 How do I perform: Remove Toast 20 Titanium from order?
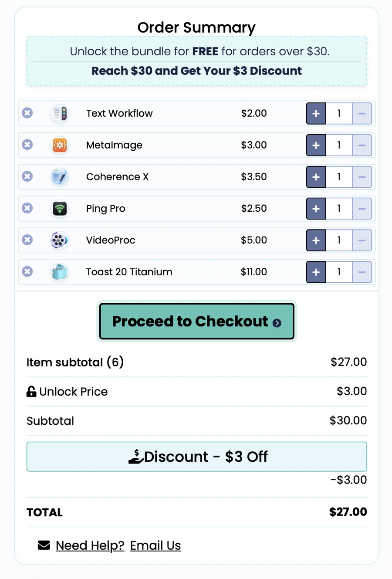(x=27, y=272)
